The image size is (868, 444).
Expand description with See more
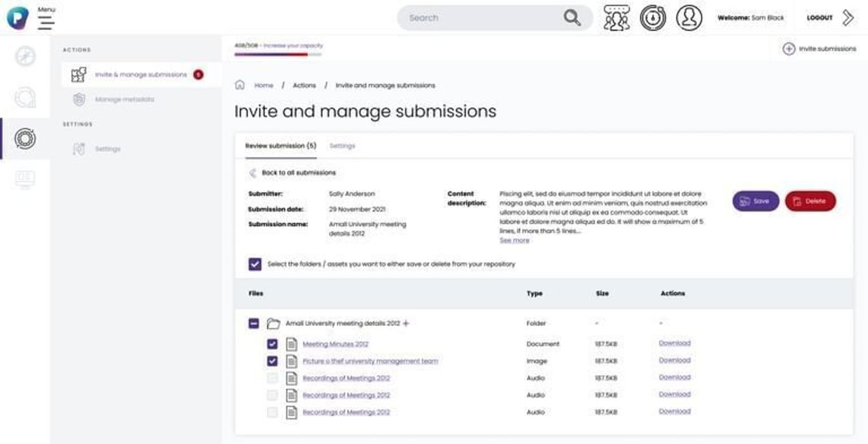[x=514, y=241]
